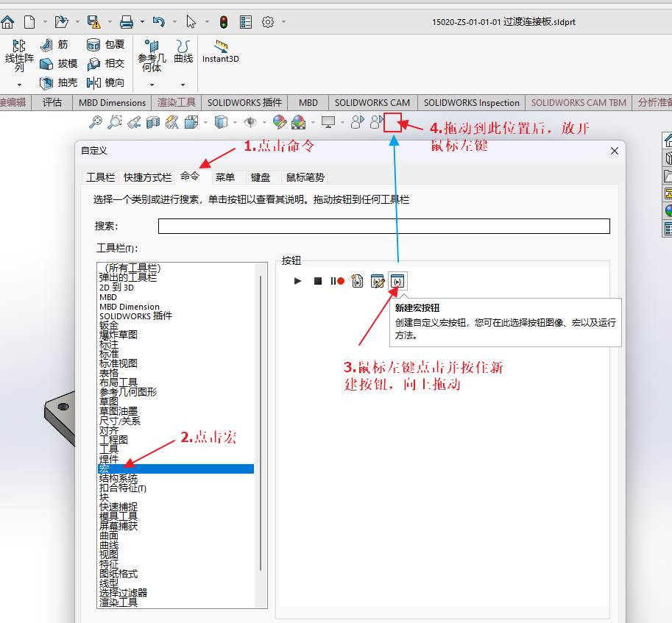Switch to SOLIDWORKS CAM ribbon tab
This screenshot has width=672, height=623.
(x=372, y=103)
